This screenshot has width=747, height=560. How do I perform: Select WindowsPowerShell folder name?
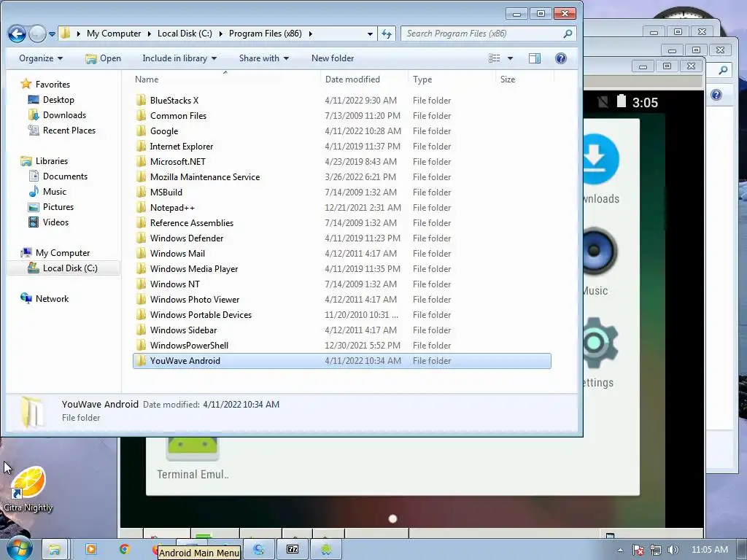click(x=189, y=345)
